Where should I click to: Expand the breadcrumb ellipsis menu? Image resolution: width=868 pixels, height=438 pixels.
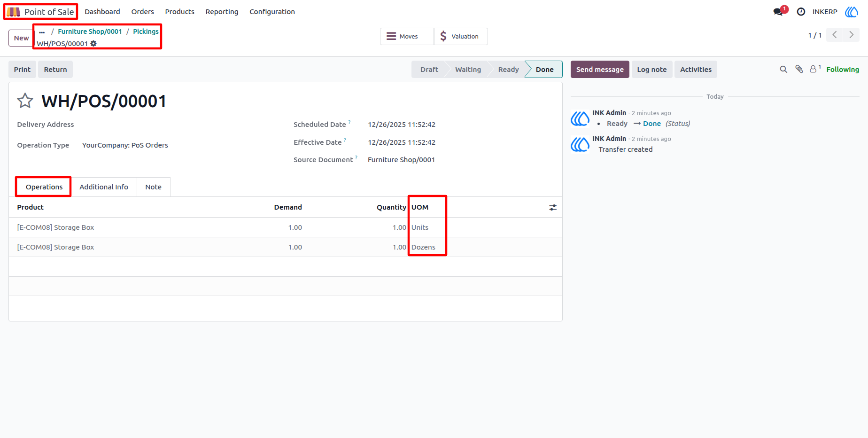42,32
